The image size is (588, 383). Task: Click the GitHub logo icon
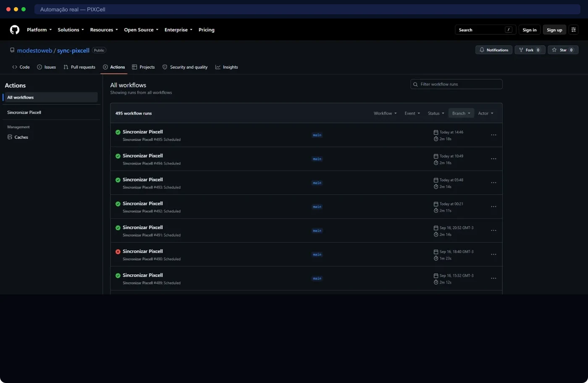(x=15, y=30)
